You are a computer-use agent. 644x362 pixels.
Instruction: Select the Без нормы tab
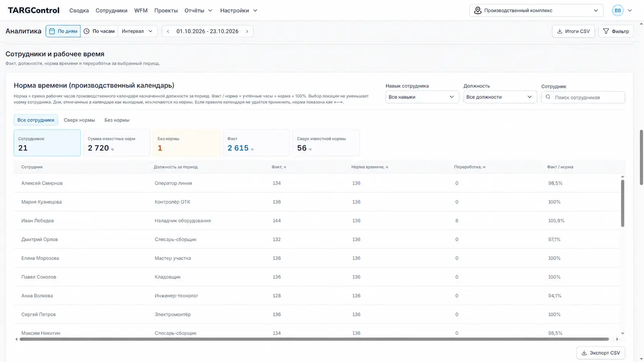(117, 120)
